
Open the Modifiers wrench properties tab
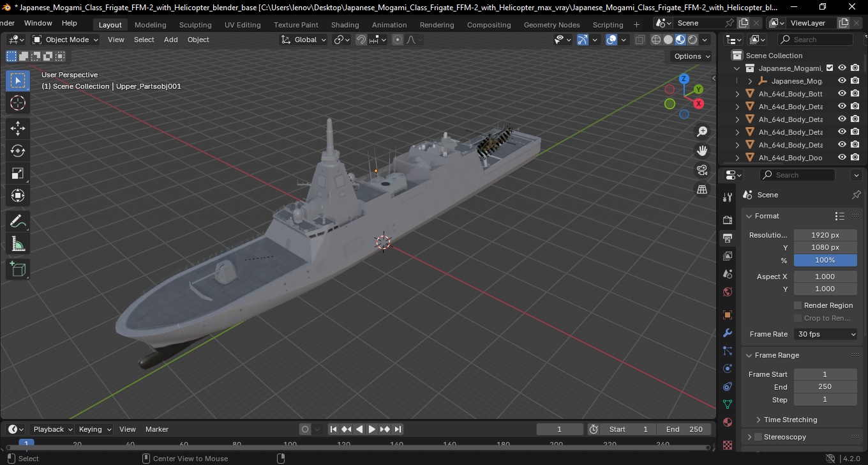pyautogui.click(x=728, y=333)
